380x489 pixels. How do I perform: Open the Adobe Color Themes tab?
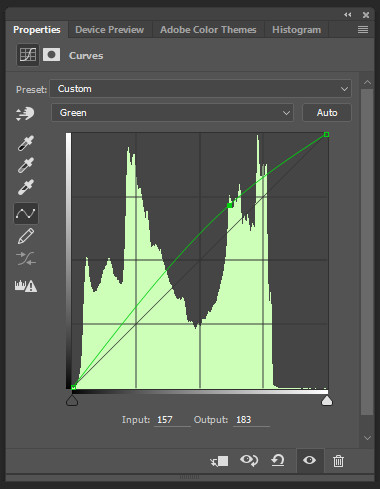point(208,30)
